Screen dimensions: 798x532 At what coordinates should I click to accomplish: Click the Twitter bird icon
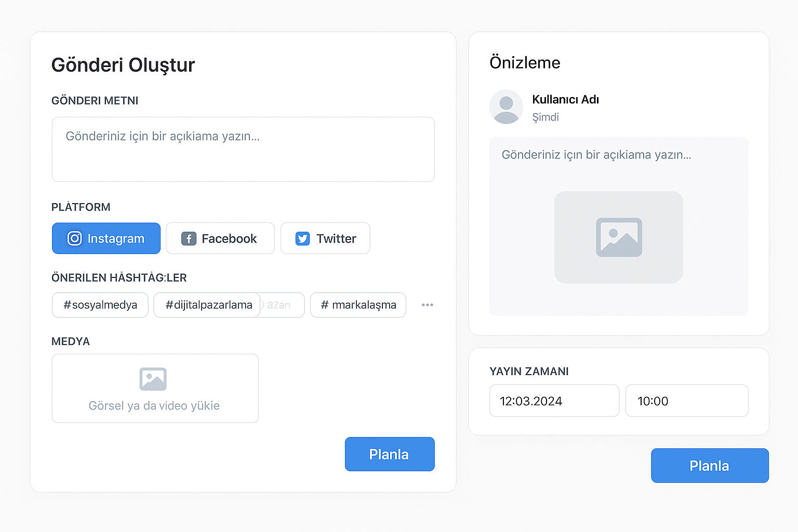302,238
